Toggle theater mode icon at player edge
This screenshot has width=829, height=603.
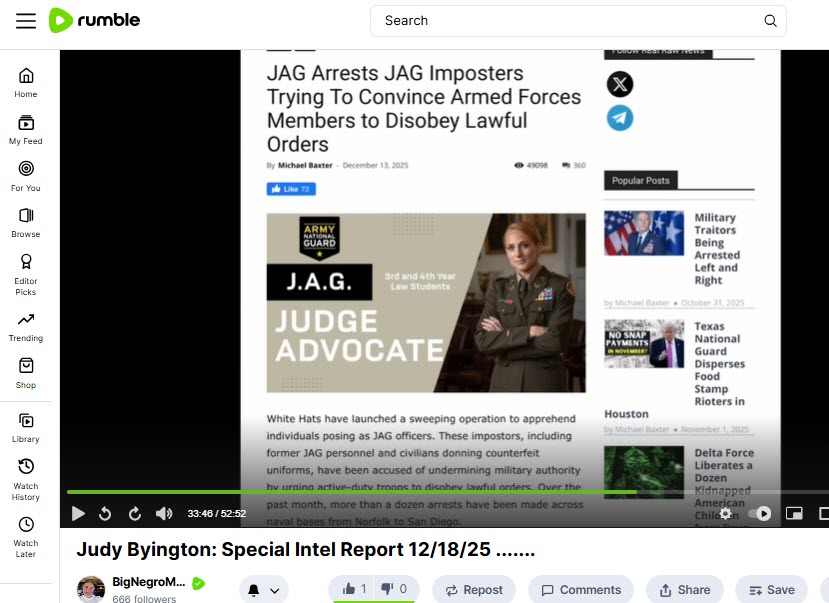point(824,513)
